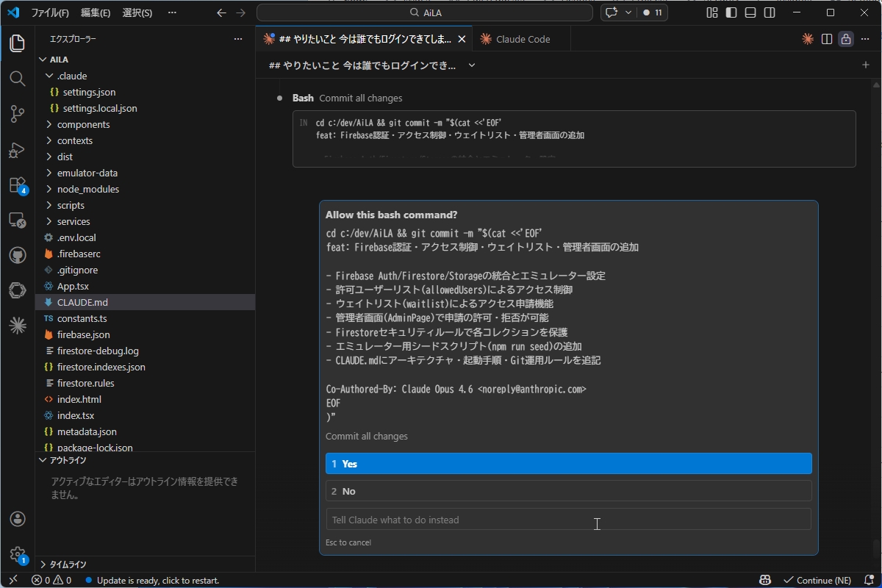Click the agent sessions indicator showing 11
Screen dimensions: 882x588
tap(653, 12)
